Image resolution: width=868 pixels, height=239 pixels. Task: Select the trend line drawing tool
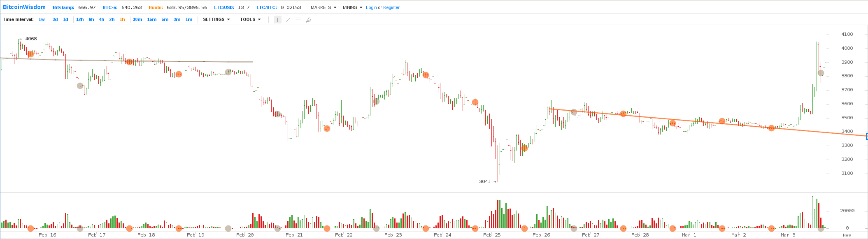(288, 20)
